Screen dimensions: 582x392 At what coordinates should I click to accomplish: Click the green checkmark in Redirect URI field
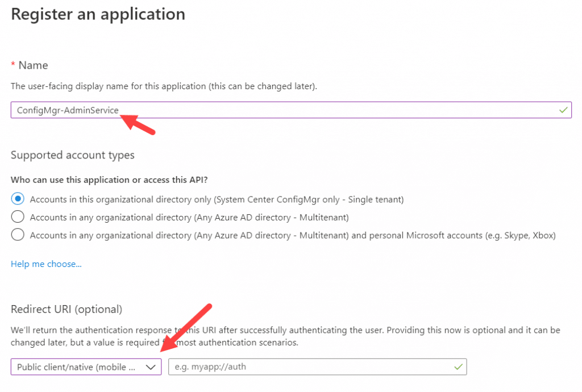click(x=458, y=367)
